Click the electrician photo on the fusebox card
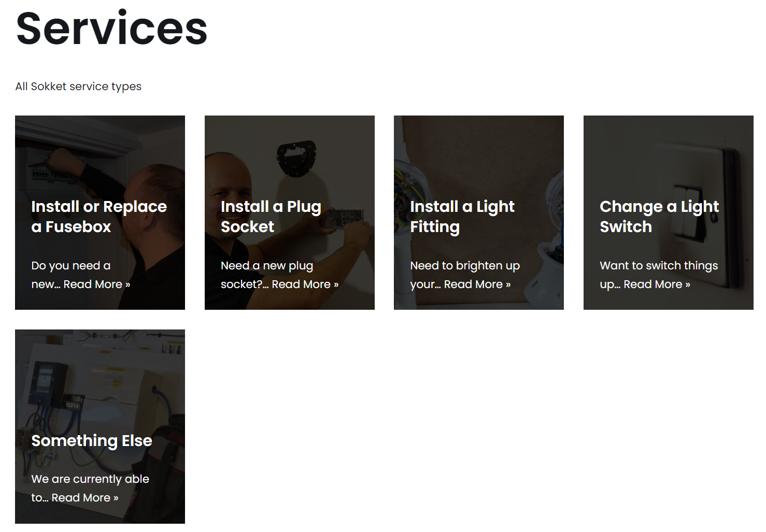The height and width of the screenshot is (532, 766). tap(100, 155)
